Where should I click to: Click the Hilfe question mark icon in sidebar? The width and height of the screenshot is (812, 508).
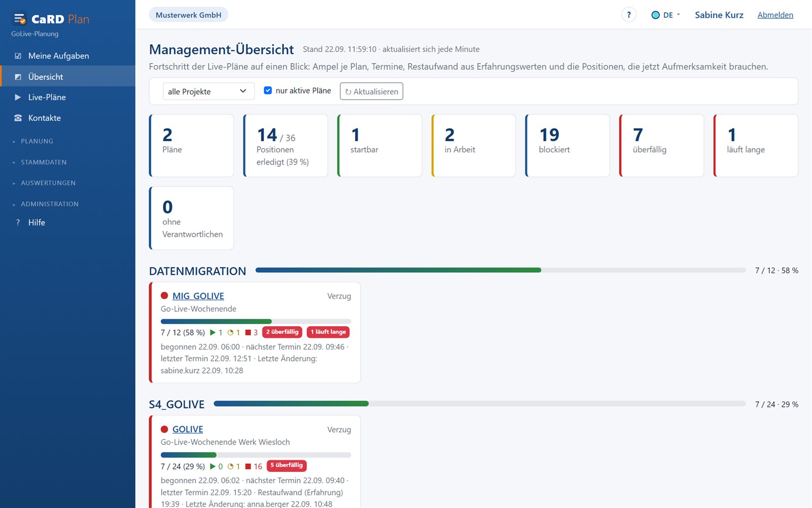point(18,223)
